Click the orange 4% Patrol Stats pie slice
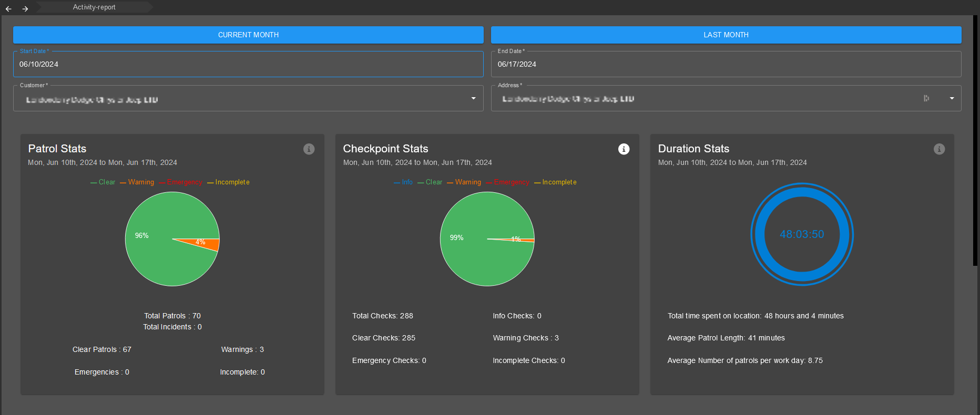Viewport: 980px width, 415px height. tap(210, 244)
